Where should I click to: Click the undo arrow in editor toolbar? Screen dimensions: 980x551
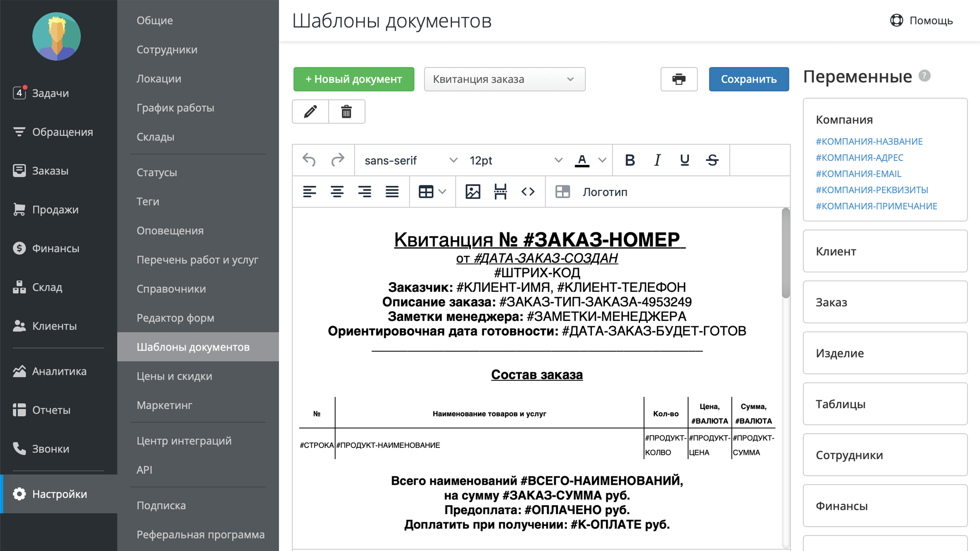pyautogui.click(x=309, y=160)
